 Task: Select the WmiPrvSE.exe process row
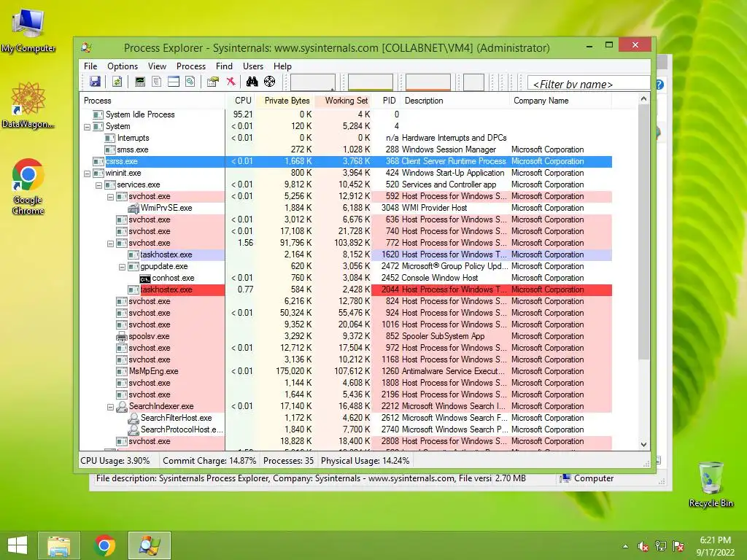tap(346, 208)
